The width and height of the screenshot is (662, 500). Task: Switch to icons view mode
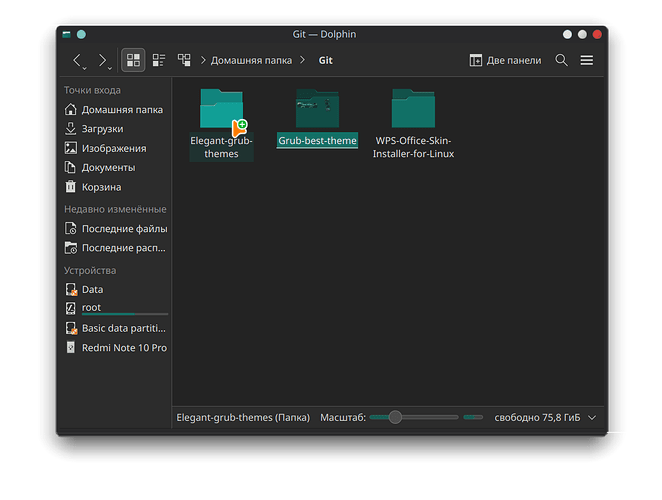click(133, 60)
